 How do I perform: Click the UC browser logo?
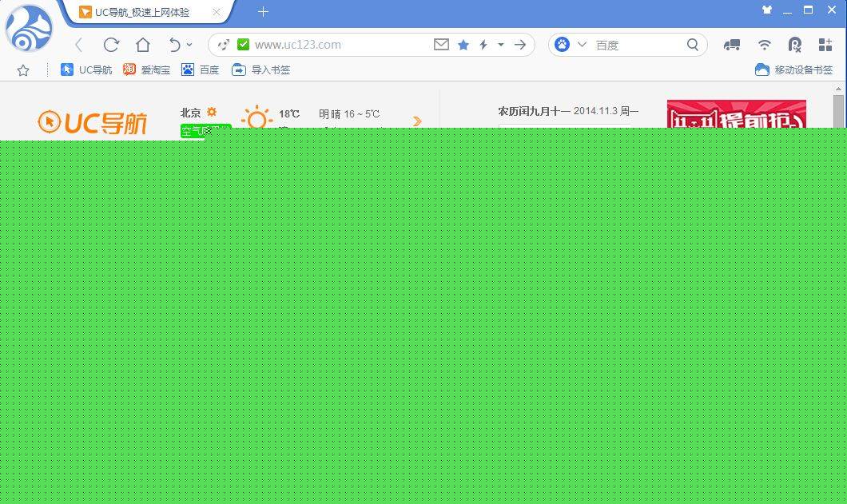point(29,28)
